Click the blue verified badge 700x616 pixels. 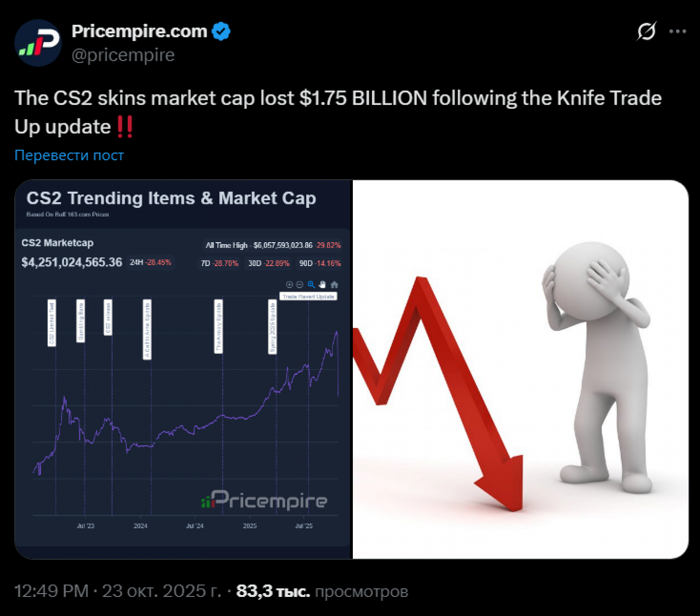tap(221, 31)
